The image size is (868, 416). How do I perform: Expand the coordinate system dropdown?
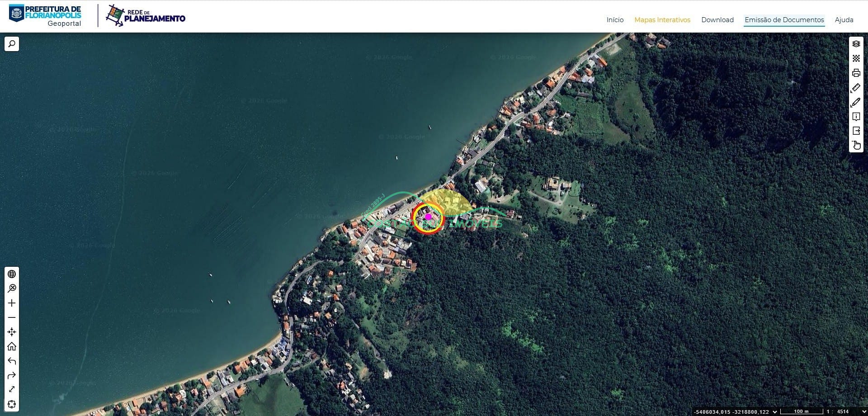[775, 411]
